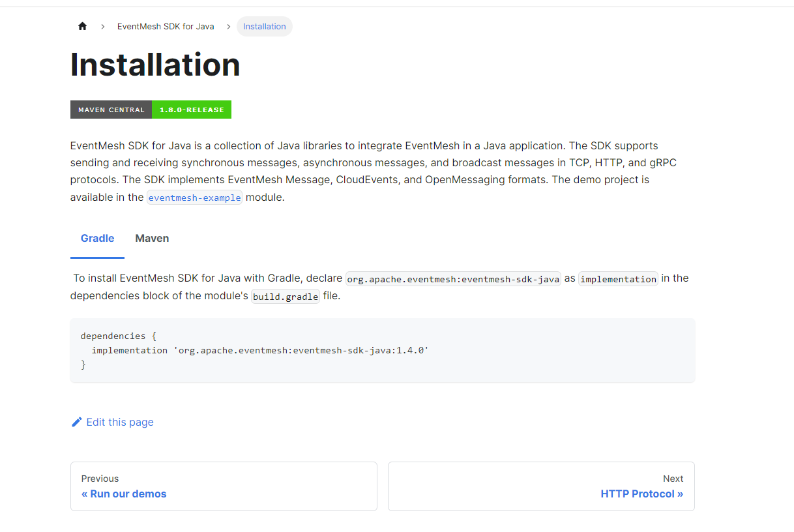Open the Edit this page link

[112, 422]
